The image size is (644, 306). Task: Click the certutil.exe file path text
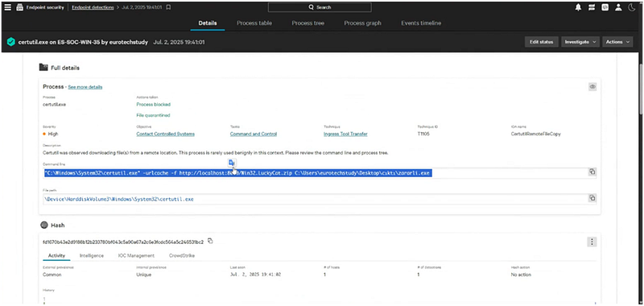pyautogui.click(x=119, y=199)
